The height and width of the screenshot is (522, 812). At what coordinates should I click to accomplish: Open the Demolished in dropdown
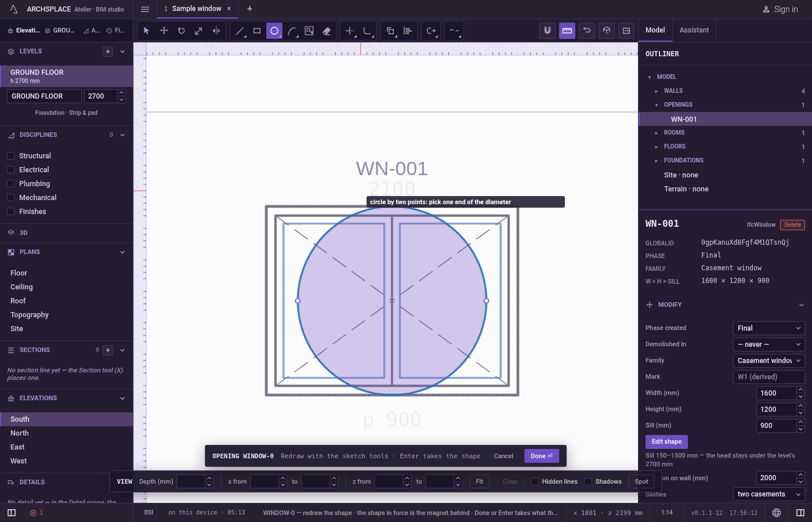(768, 345)
